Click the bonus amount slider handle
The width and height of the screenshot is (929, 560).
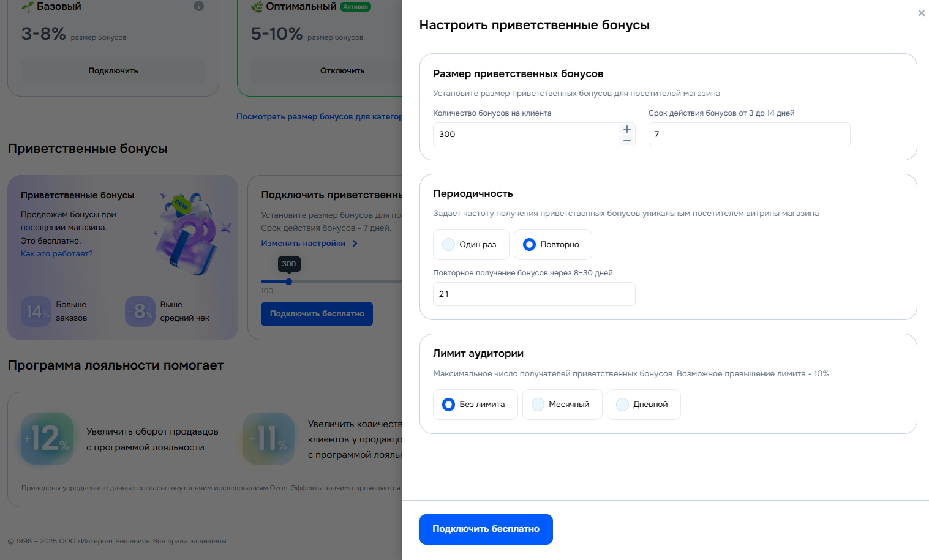tap(288, 282)
